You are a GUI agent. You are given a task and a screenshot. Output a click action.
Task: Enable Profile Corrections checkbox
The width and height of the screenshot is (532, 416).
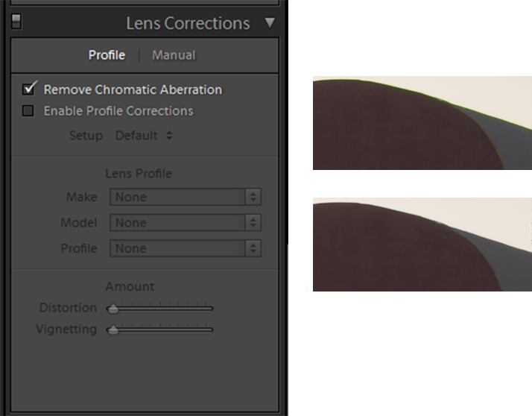click(x=28, y=110)
